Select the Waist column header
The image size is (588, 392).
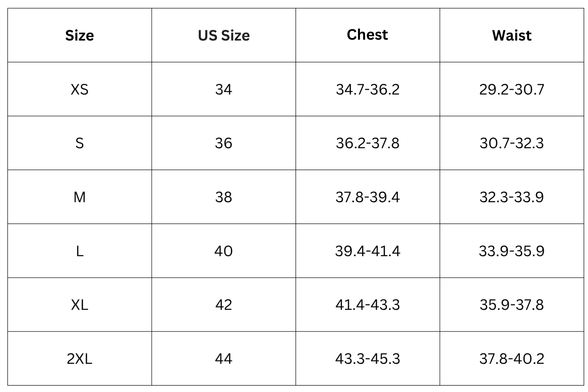(512, 36)
